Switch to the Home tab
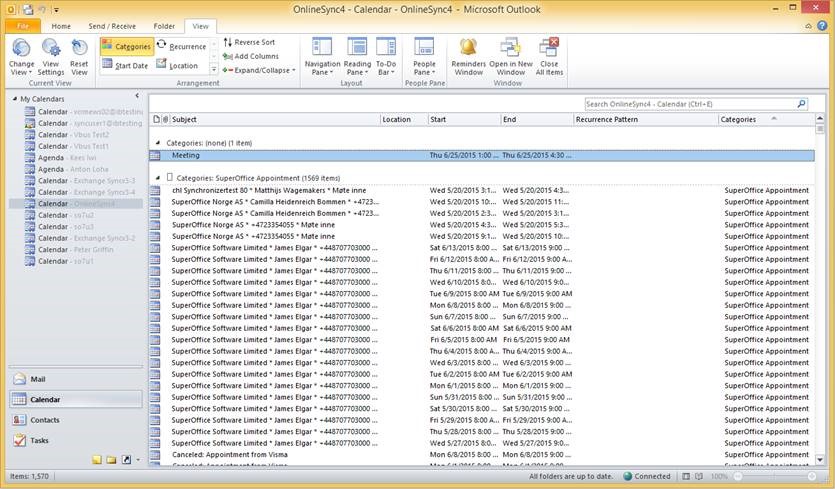Screen dimensions: 835x489 point(61,26)
